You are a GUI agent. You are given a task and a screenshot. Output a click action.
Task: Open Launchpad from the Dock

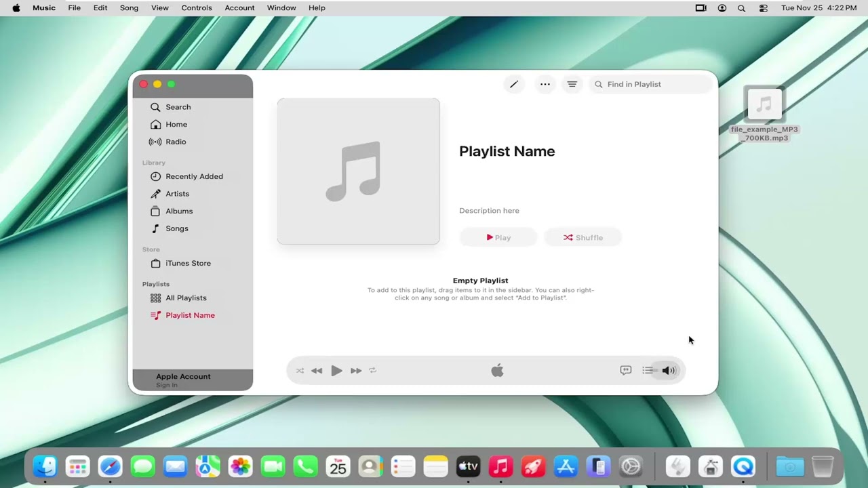tap(77, 466)
